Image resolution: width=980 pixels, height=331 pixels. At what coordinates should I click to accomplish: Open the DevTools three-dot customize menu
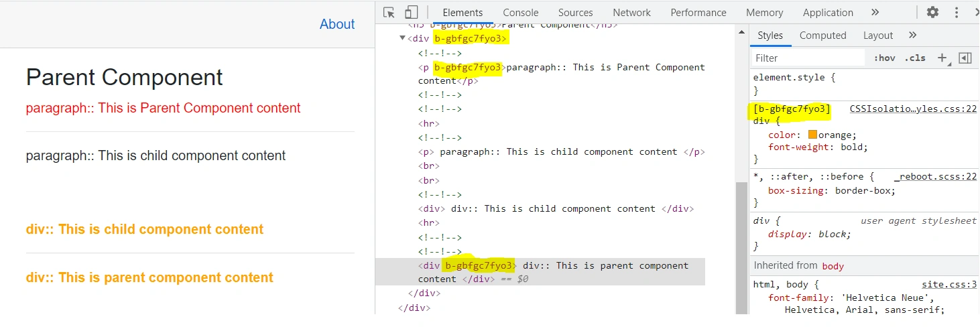pos(957,12)
